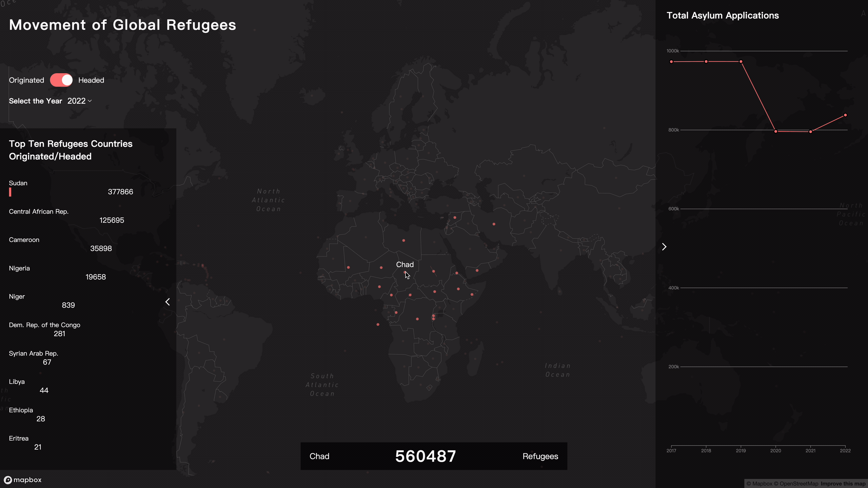The width and height of the screenshot is (868, 488).
Task: Click the Libya map dot
Action: (403, 240)
